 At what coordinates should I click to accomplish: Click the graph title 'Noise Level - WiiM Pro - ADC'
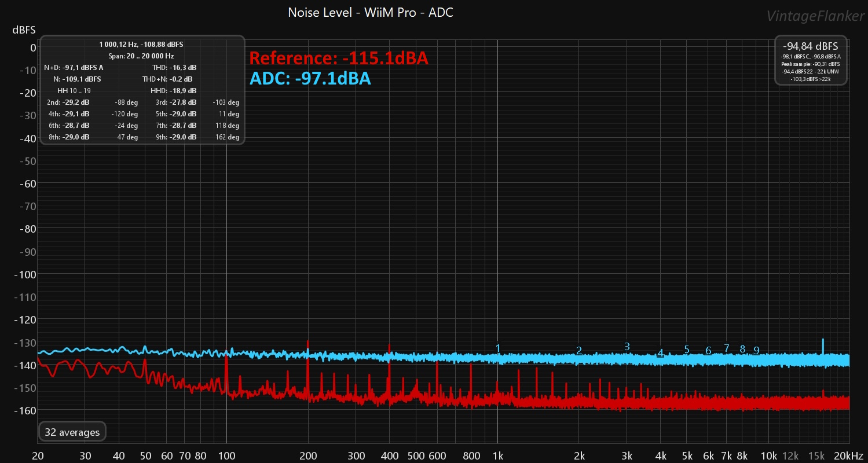tap(371, 12)
